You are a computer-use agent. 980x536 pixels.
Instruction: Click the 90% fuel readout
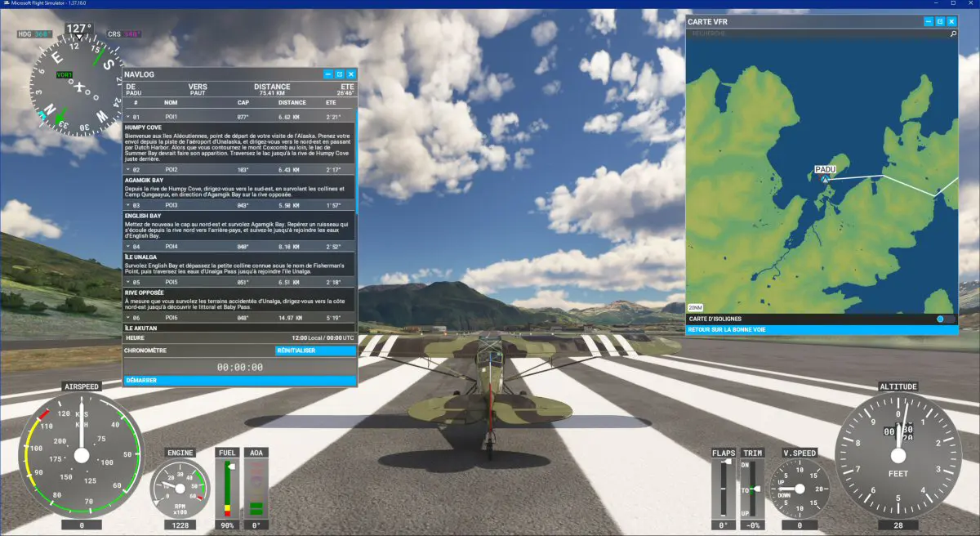point(227,525)
